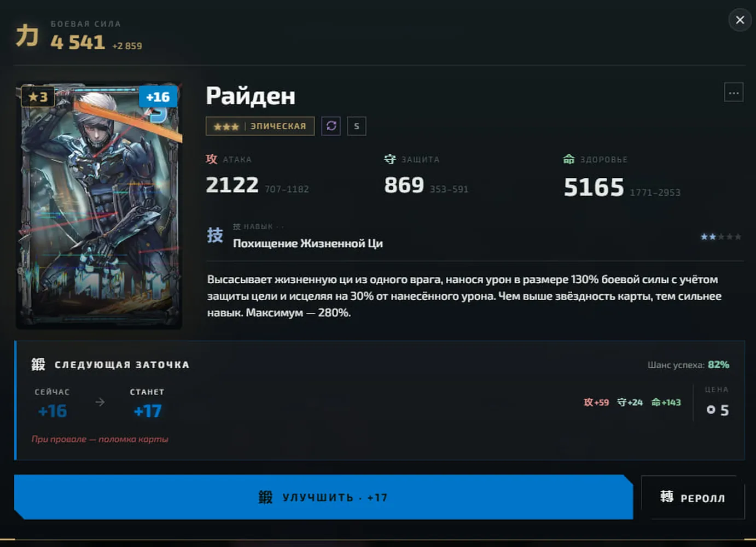Screen dimensions: 756x547
Task: Click the blue skill kanji icon
Action: [215, 235]
